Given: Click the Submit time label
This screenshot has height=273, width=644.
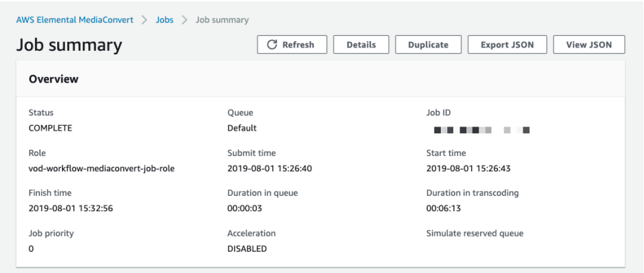Looking at the screenshot, I should tap(251, 153).
